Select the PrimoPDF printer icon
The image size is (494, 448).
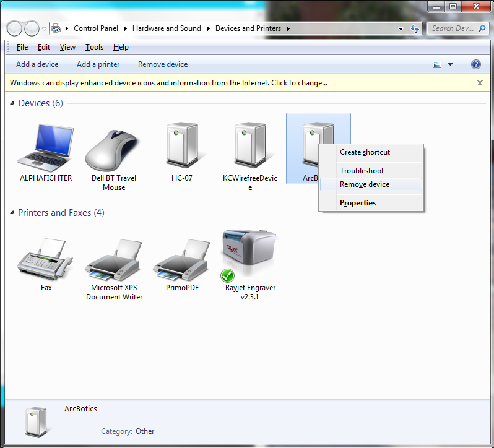[x=181, y=259]
